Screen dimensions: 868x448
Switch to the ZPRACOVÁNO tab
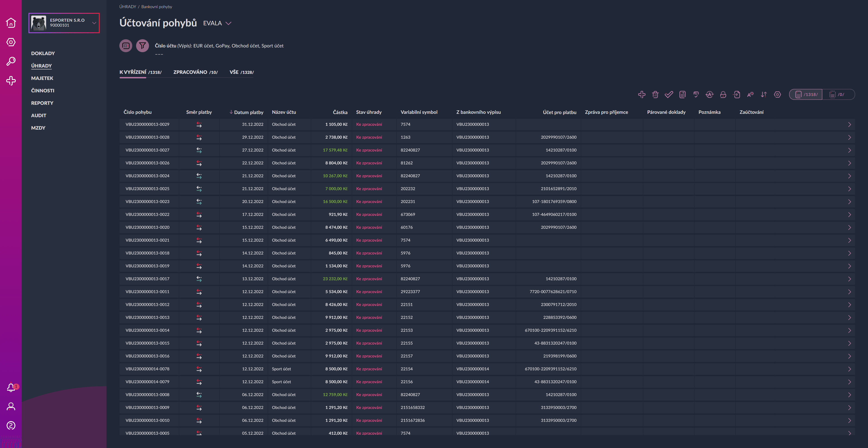(x=190, y=72)
